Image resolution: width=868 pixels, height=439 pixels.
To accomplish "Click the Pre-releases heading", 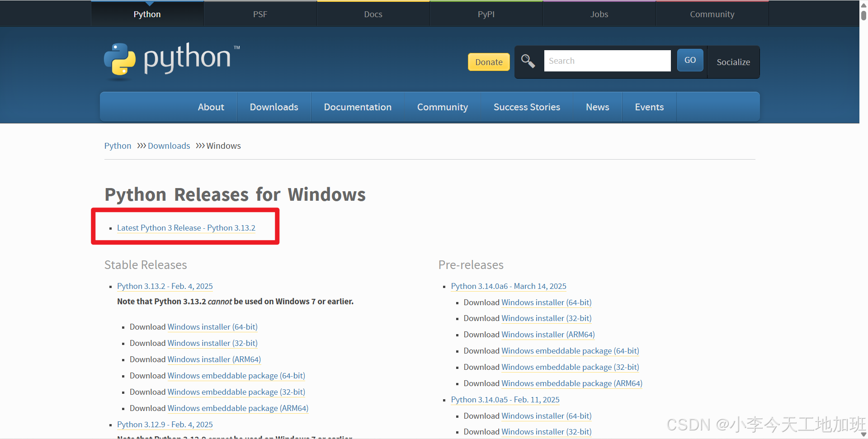I will (471, 265).
